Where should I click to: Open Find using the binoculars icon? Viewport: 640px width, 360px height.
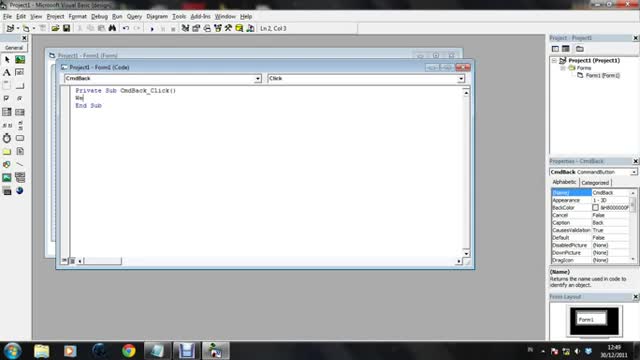(x=112, y=28)
